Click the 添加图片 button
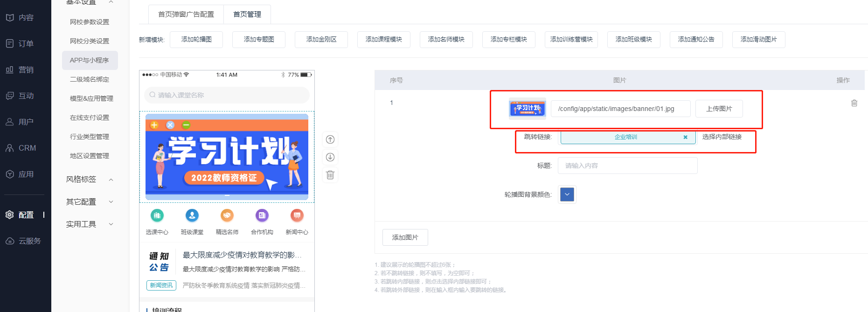868x312 pixels. 405,237
